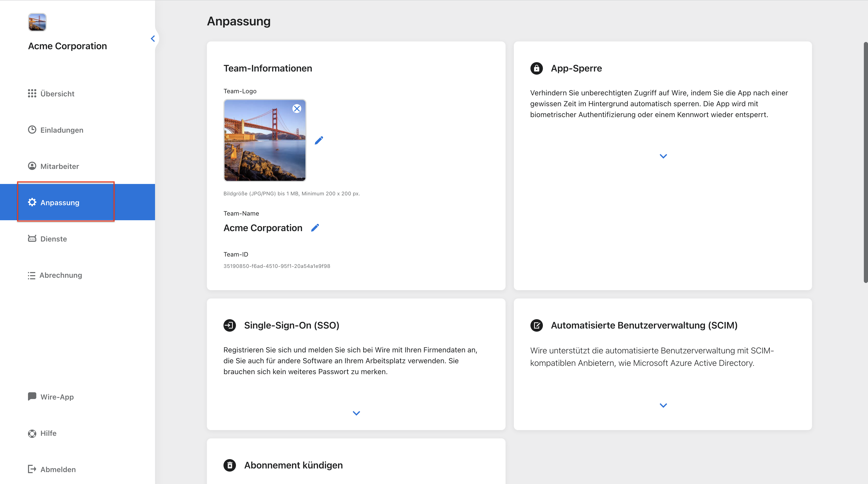Screen dimensions: 868x484
Task: Expand the Automatisierte Benutzerverwaltung (SCIM) chevron
Action: (663, 405)
